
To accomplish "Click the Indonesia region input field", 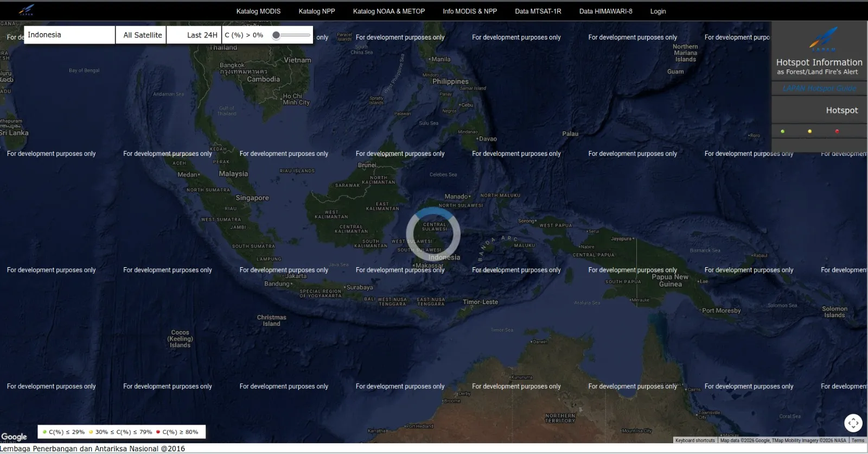I will pos(69,35).
